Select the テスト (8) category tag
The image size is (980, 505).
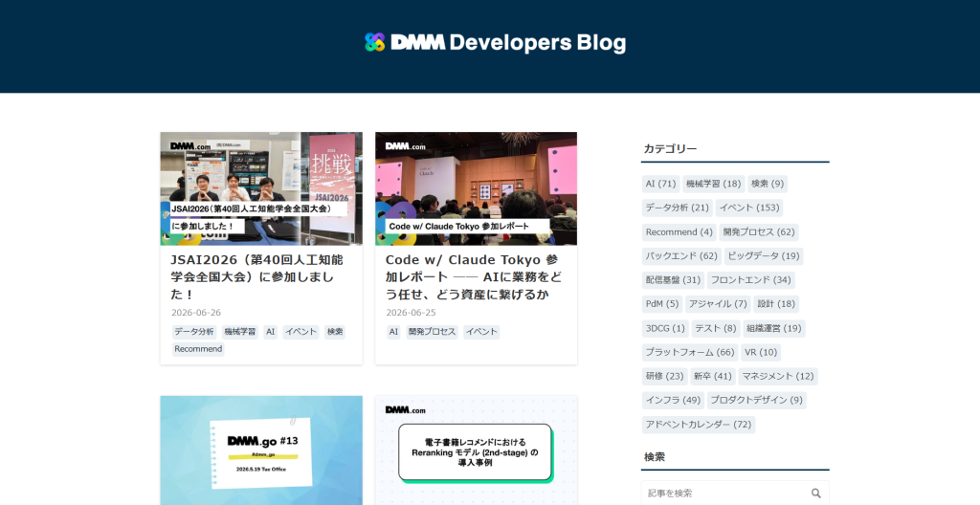pos(716,328)
